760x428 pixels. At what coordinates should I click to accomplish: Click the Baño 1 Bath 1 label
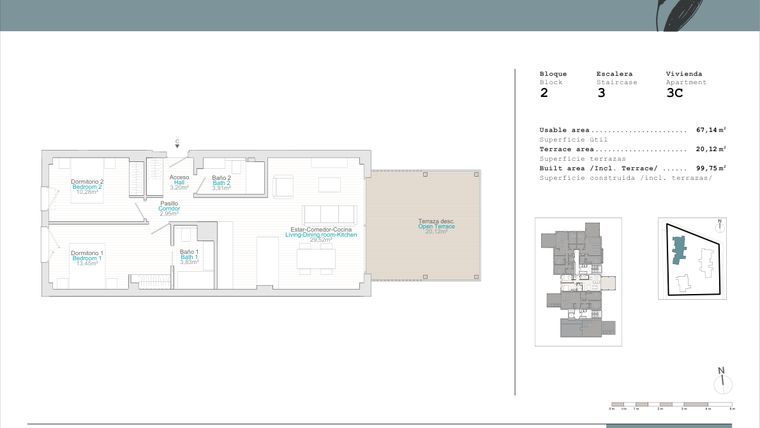click(x=189, y=257)
